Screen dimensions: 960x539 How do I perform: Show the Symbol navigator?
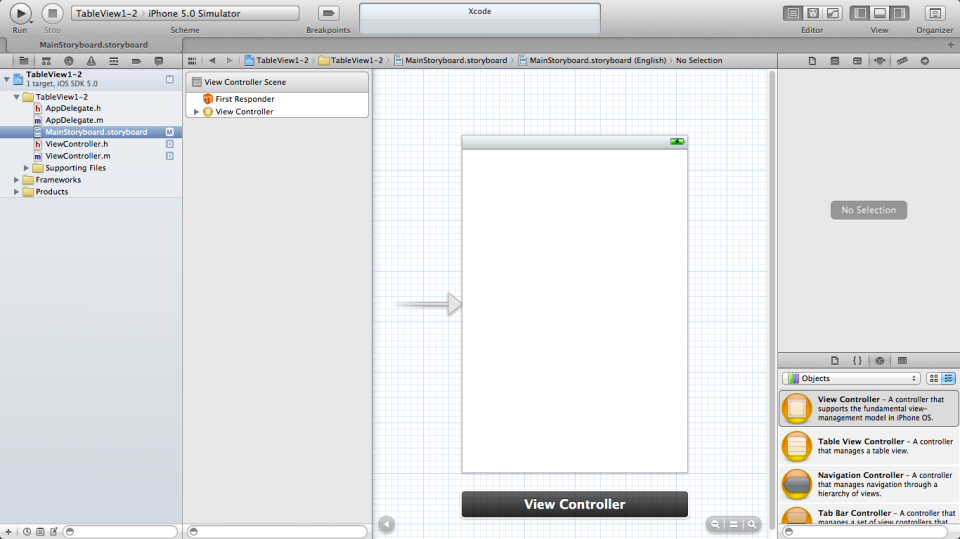46,61
